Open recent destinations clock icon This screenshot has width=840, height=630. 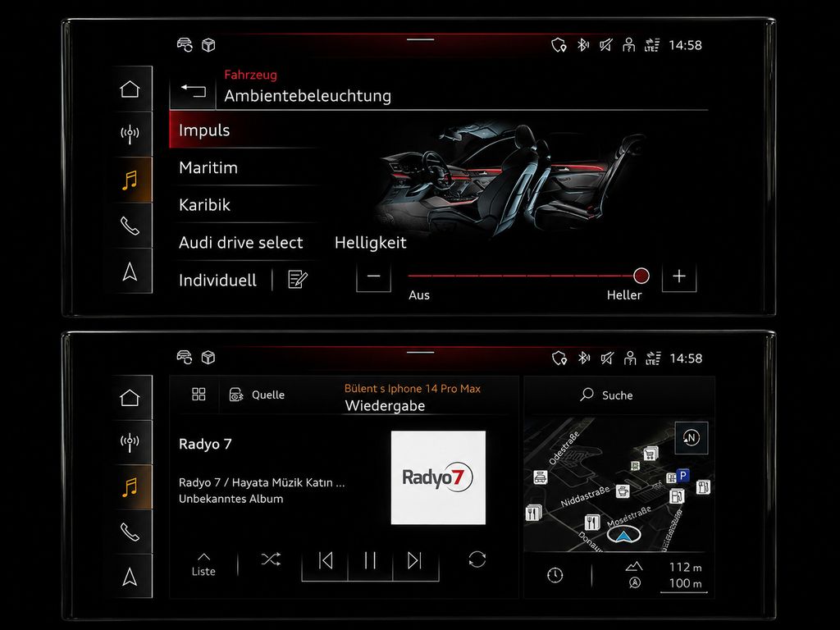[x=555, y=575]
